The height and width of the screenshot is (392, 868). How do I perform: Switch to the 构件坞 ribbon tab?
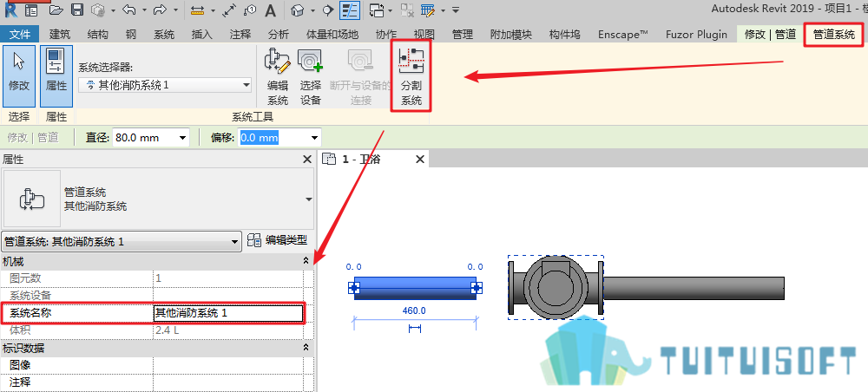(565, 35)
